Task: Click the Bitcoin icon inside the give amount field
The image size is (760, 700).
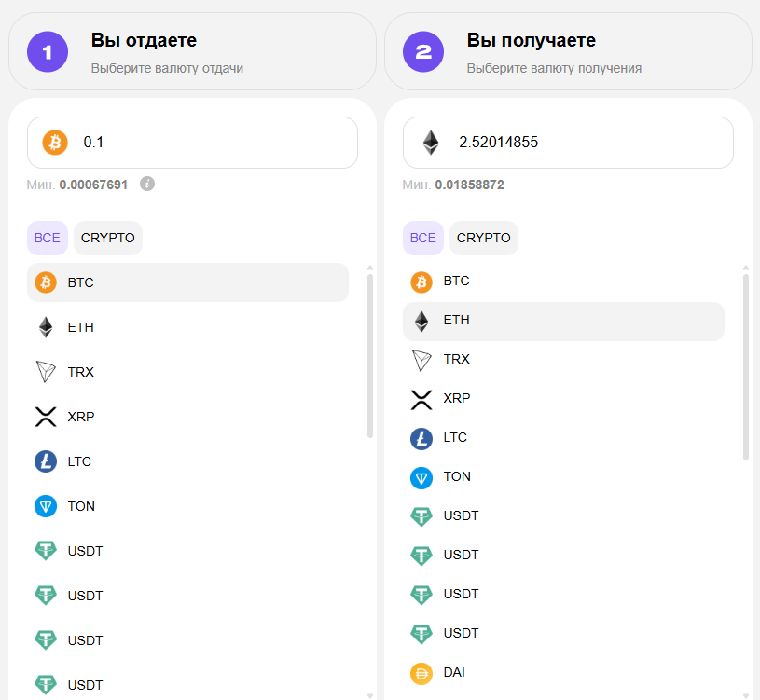Action: [x=55, y=143]
